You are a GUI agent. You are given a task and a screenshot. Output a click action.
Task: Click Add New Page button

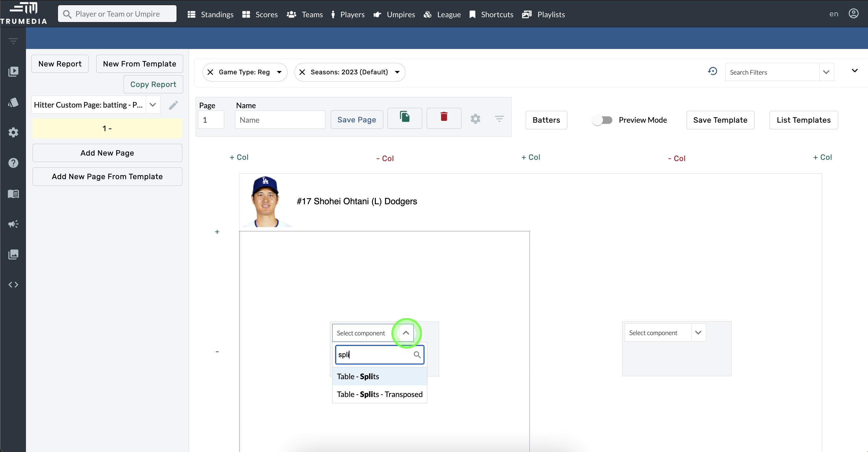pyautogui.click(x=107, y=153)
